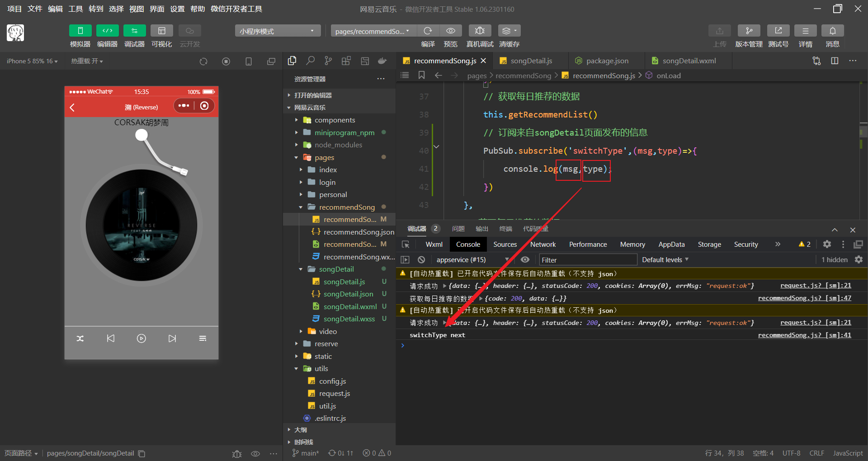
Task: Toggle the visualization panel button
Action: point(161,31)
